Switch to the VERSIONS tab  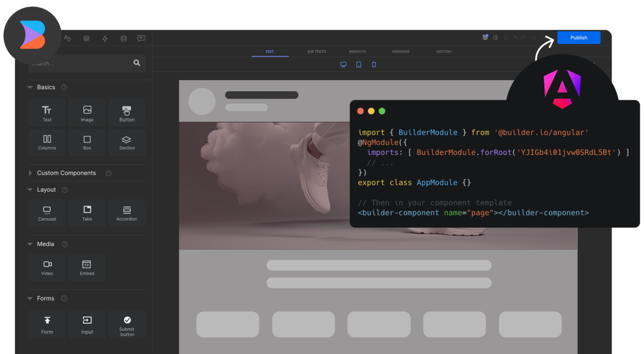pos(400,52)
